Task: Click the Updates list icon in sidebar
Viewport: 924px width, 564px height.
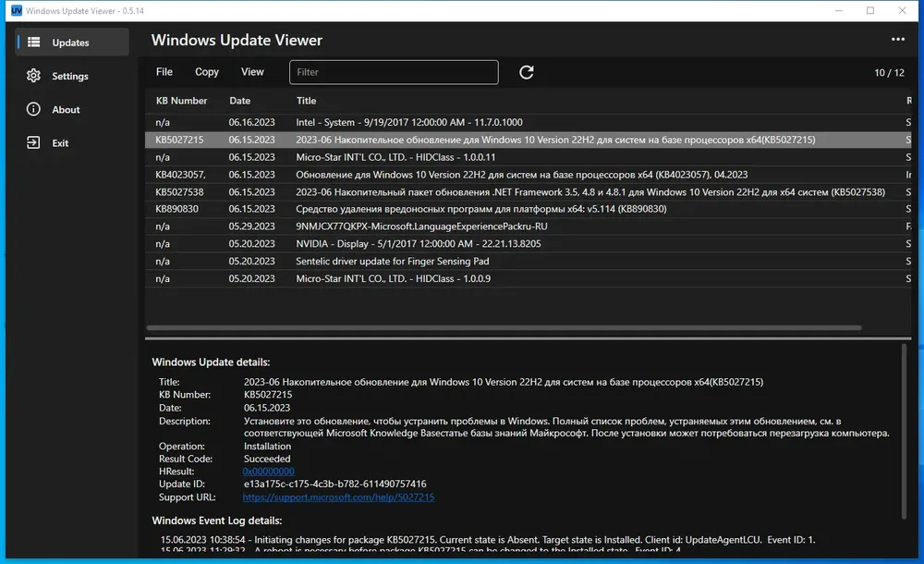Action: point(33,42)
